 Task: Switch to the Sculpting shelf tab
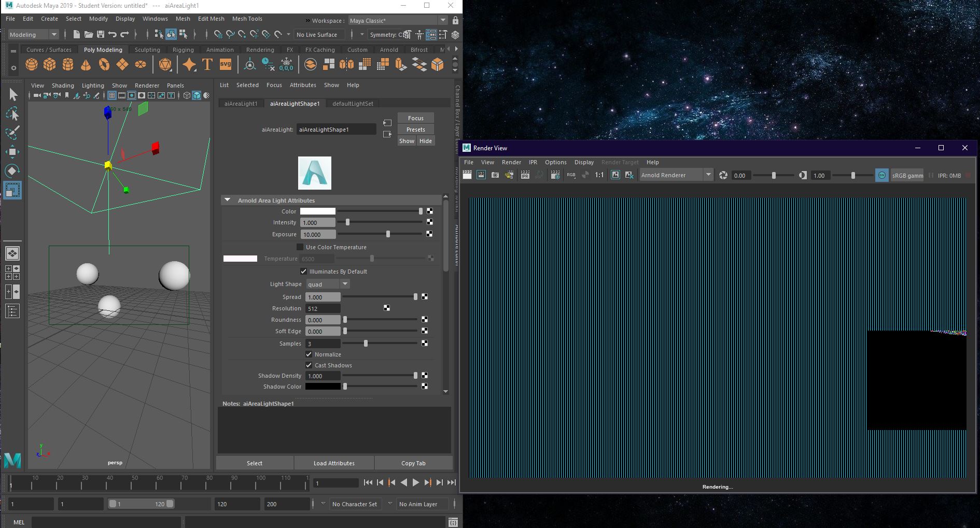click(147, 50)
